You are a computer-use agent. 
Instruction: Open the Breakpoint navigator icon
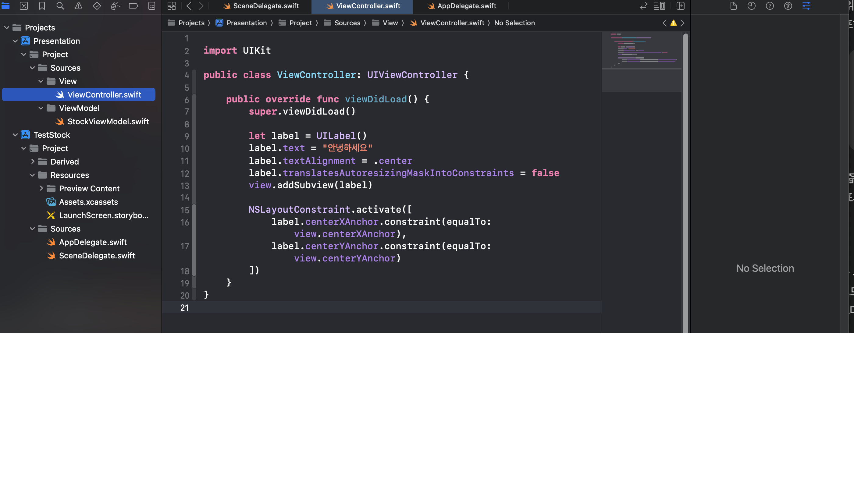pyautogui.click(x=133, y=6)
